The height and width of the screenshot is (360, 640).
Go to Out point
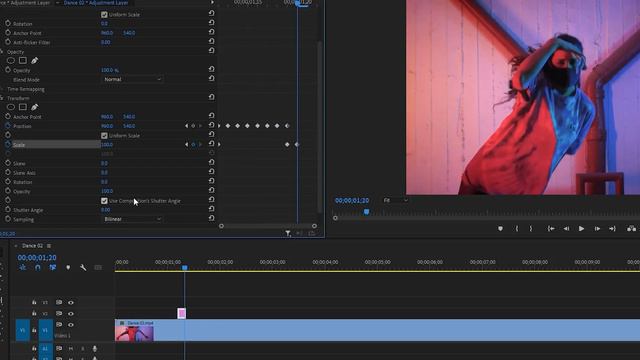(x=612, y=229)
